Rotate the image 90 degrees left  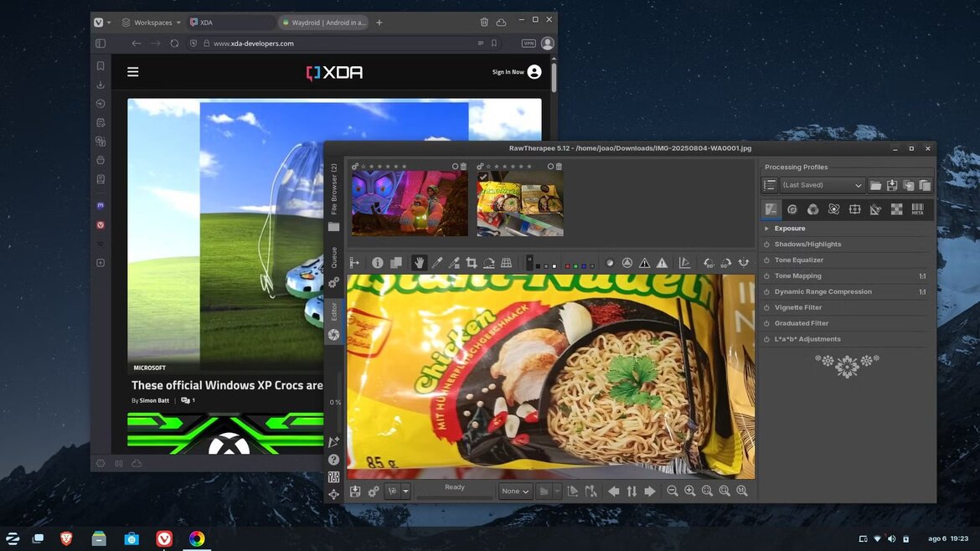(x=708, y=263)
